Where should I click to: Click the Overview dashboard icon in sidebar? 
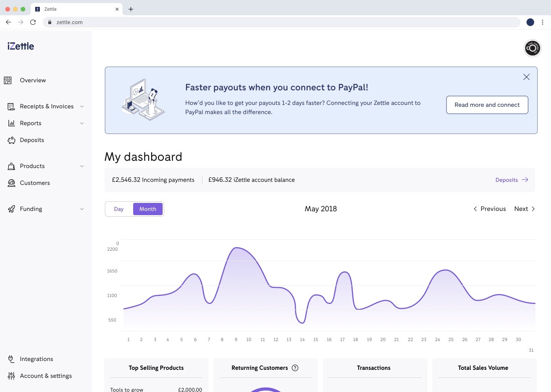tap(8, 80)
